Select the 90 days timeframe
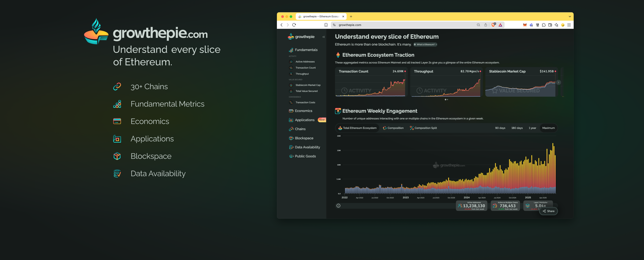The width and height of the screenshot is (644, 260). coord(500,128)
